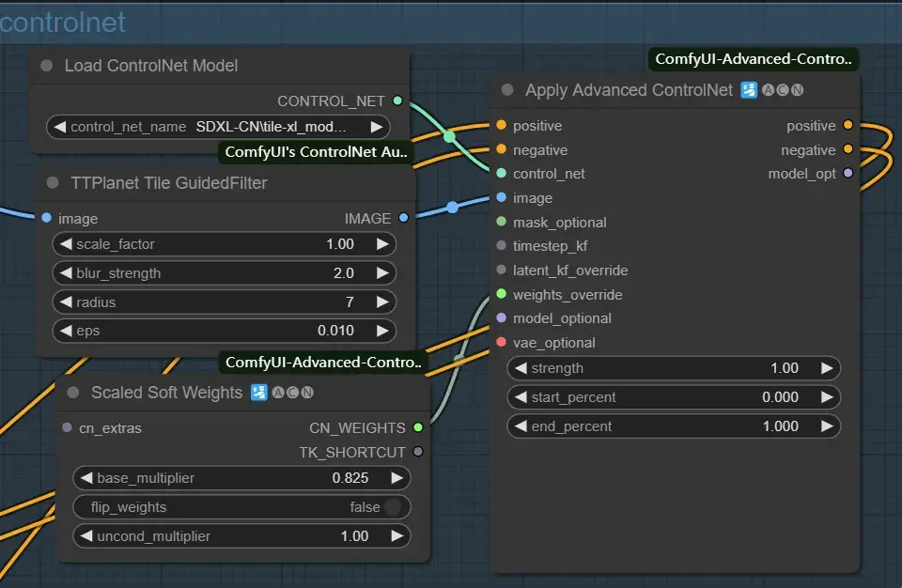This screenshot has height=588, width=902.
Task: Click the image input socket on Apply ControlNet
Action: click(x=501, y=197)
